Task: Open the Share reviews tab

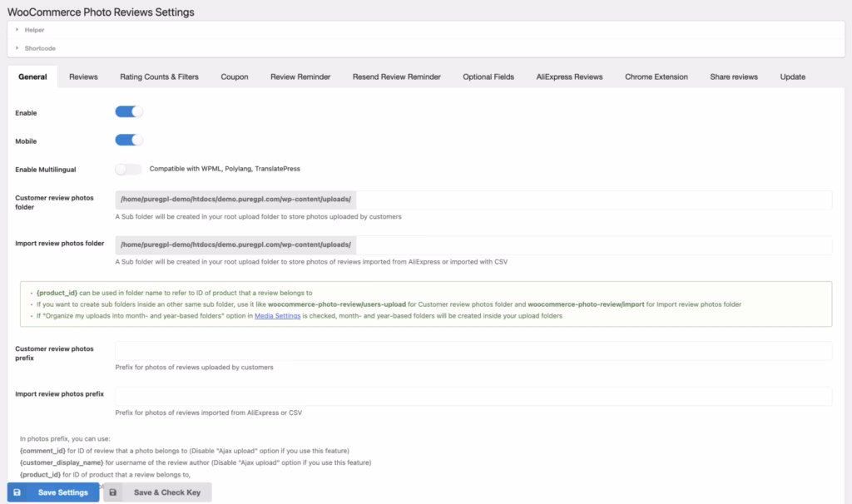Action: (x=734, y=77)
